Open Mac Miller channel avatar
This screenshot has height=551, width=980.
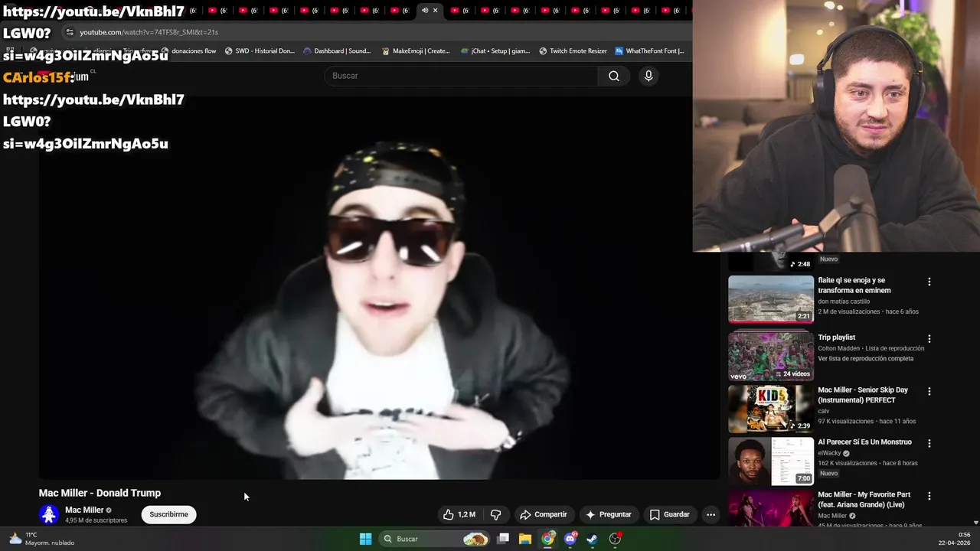point(49,514)
